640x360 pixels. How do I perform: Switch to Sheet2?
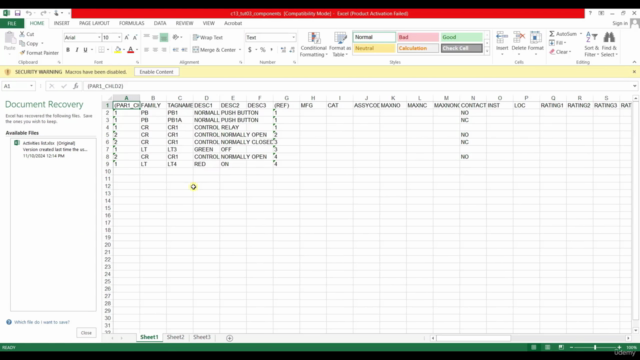[x=176, y=337]
